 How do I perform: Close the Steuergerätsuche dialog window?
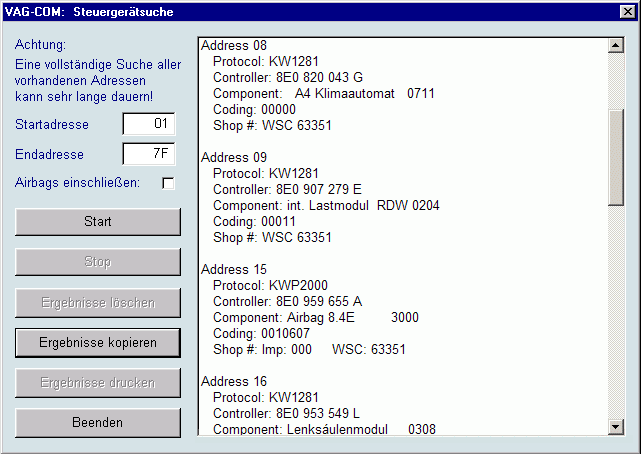pos(627,12)
